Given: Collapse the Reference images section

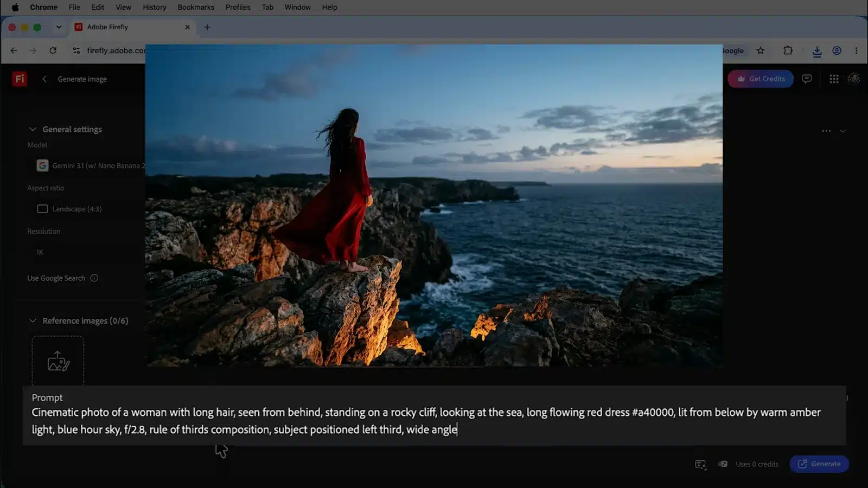Looking at the screenshot, I should [x=33, y=320].
